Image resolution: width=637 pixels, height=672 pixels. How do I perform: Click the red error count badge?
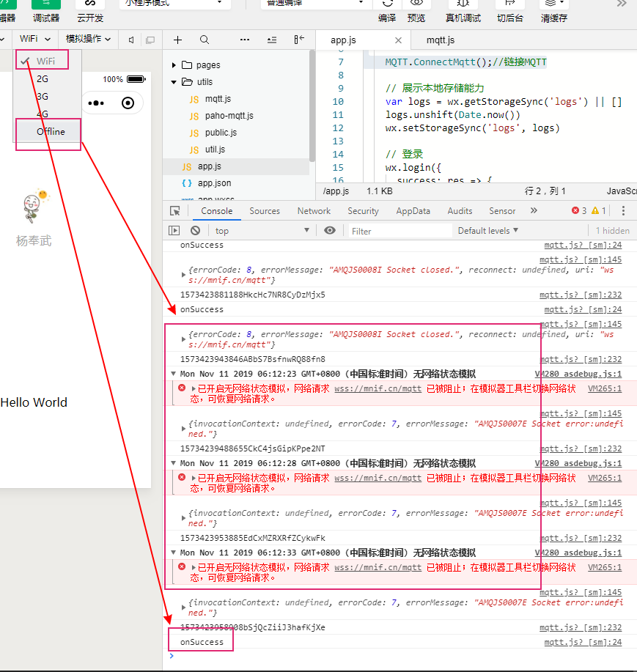[579, 210]
